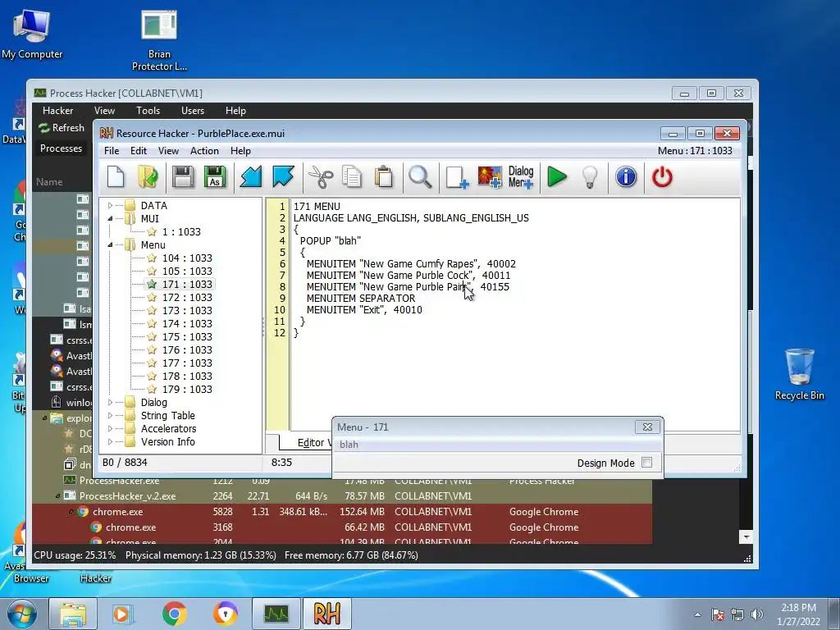Viewport: 840px width, 630px height.
Task: Open the Users menu in Process Hacker
Action: (x=192, y=111)
